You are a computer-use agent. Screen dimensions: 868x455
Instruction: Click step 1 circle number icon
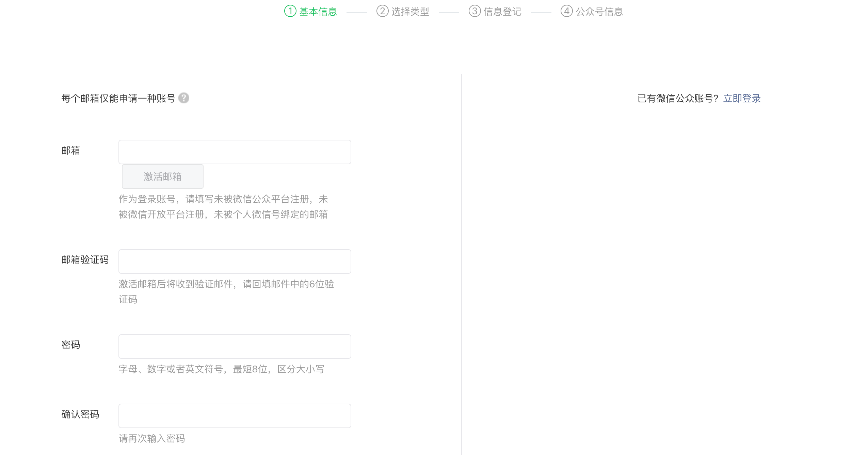(290, 11)
